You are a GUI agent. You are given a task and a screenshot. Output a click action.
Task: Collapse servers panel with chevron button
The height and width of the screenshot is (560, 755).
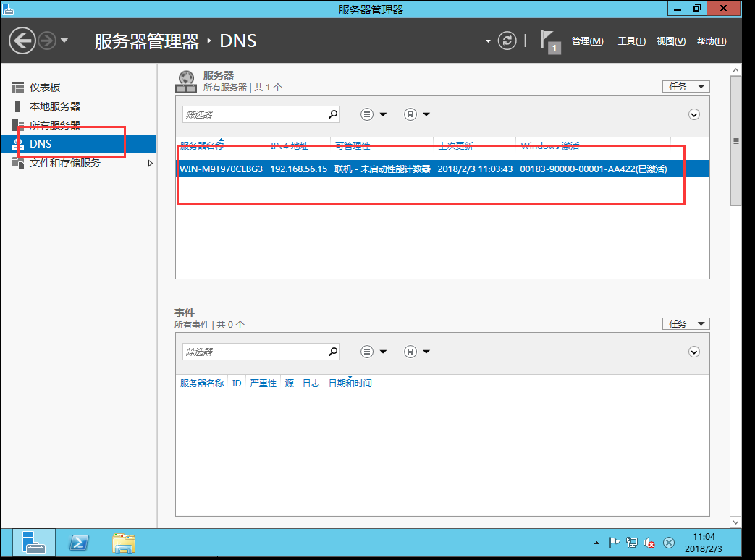(694, 114)
